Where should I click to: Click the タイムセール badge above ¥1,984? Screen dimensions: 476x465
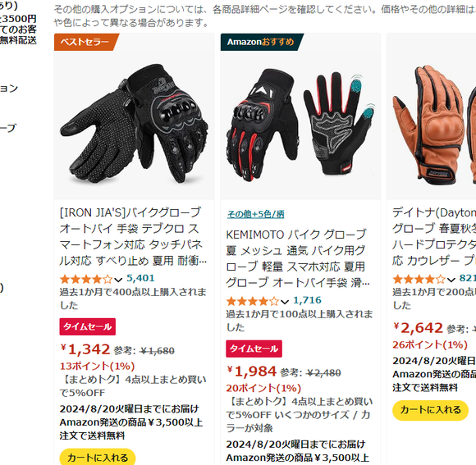point(254,349)
